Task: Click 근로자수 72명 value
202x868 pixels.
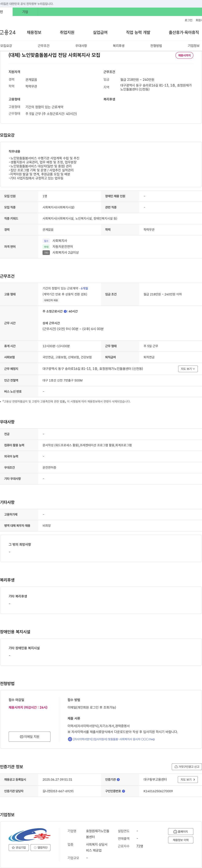Action: click(140, 846)
